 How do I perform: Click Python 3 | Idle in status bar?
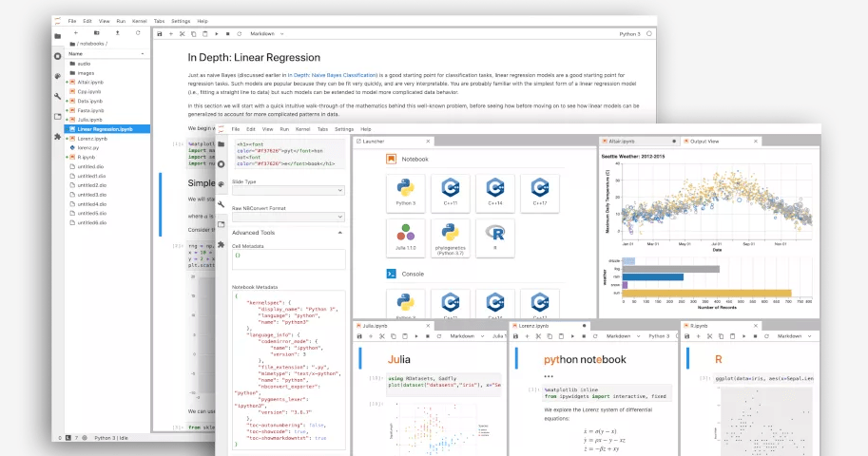(x=110, y=438)
